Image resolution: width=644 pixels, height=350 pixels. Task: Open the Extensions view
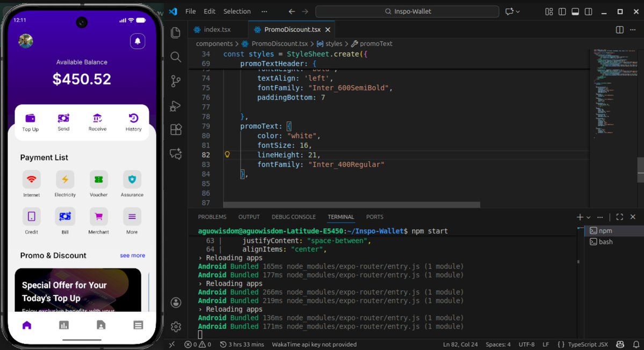pos(176,130)
